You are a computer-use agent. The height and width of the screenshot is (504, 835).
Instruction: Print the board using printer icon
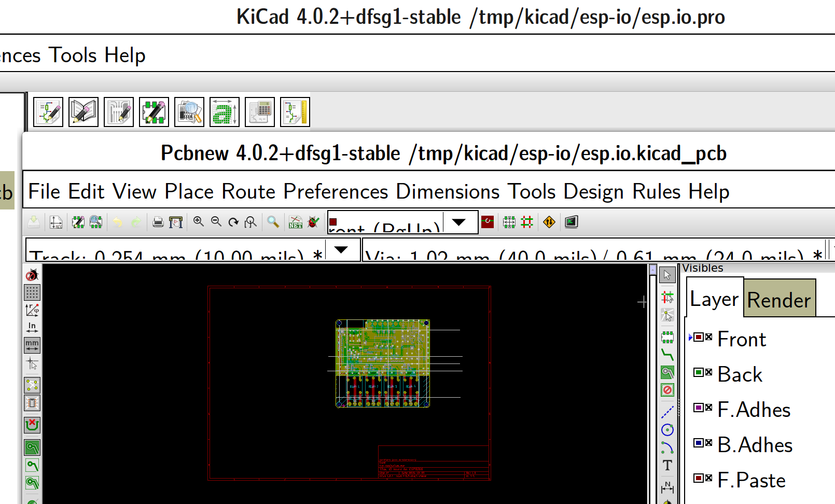158,222
